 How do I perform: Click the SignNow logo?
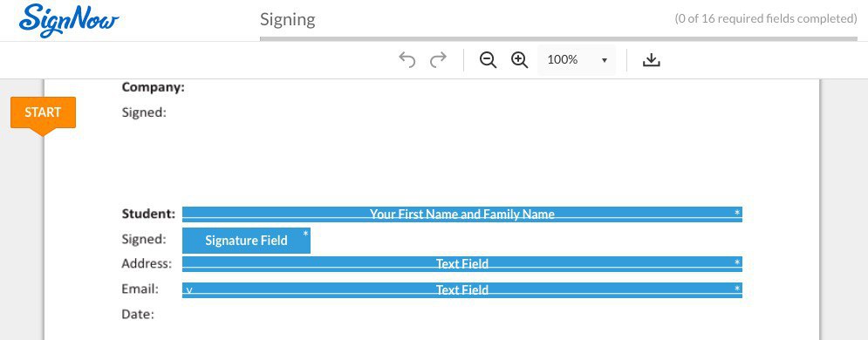(69, 20)
